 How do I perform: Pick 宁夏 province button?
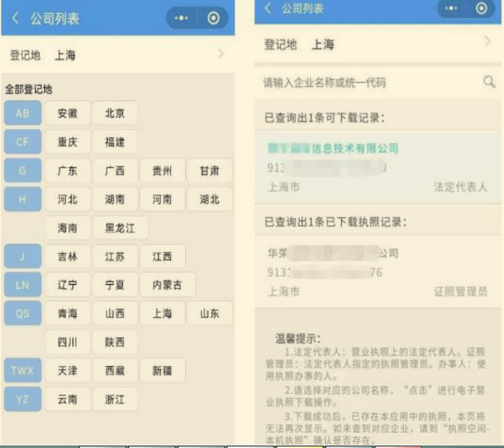tap(115, 285)
